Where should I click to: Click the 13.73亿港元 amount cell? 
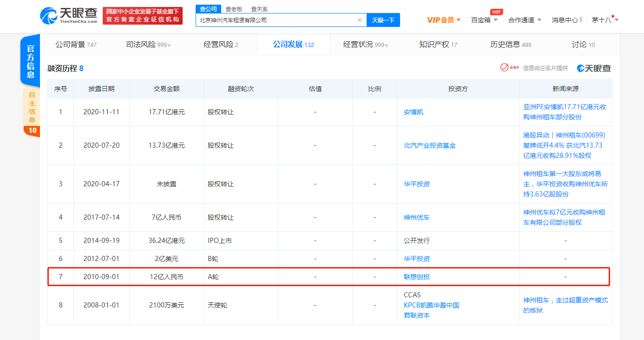point(166,145)
